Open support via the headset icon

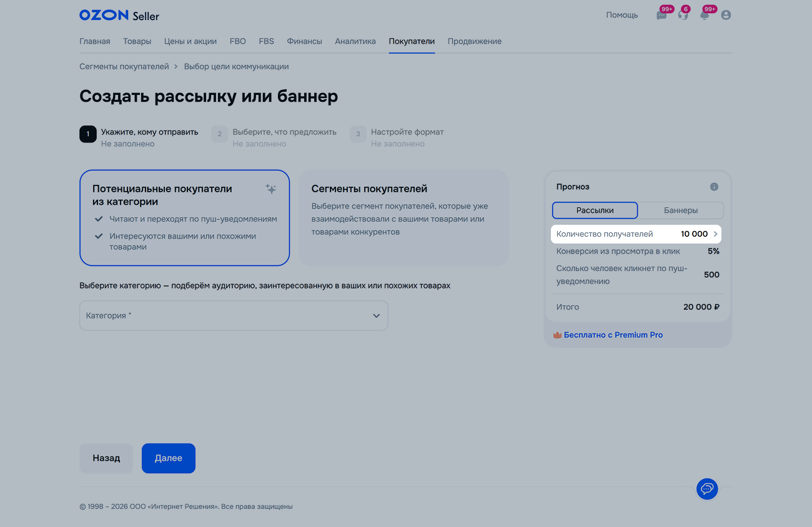pos(683,15)
